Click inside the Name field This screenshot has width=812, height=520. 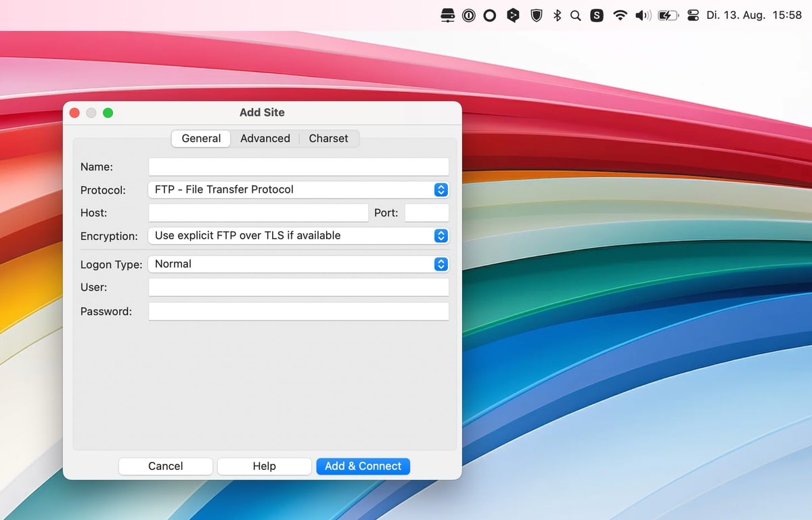click(298, 166)
